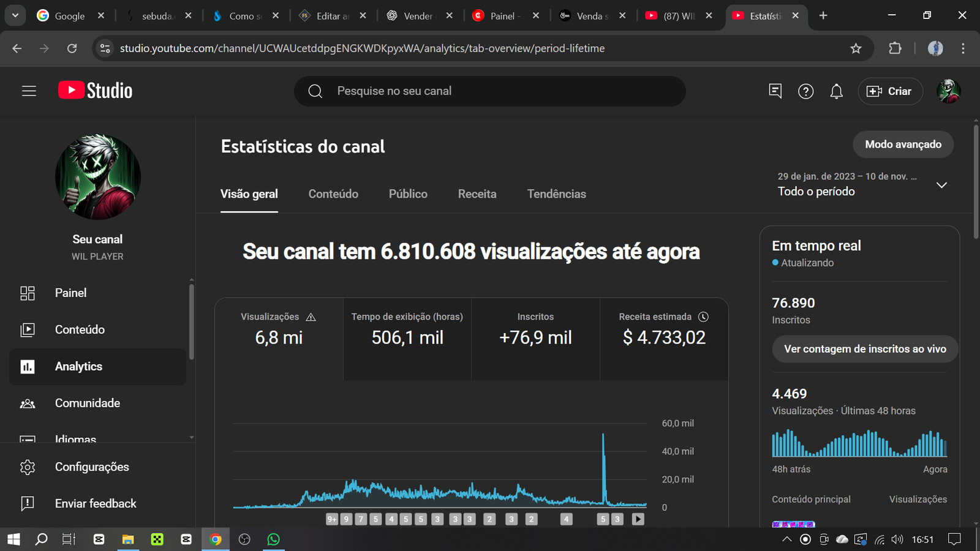Click the clock icon beside Receita estimada
This screenshot has height=551, width=980.
point(703,317)
